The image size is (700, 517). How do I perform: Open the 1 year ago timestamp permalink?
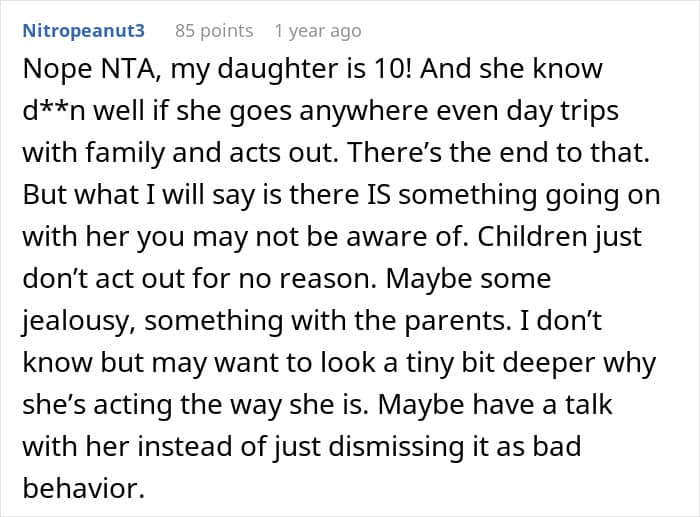(318, 31)
